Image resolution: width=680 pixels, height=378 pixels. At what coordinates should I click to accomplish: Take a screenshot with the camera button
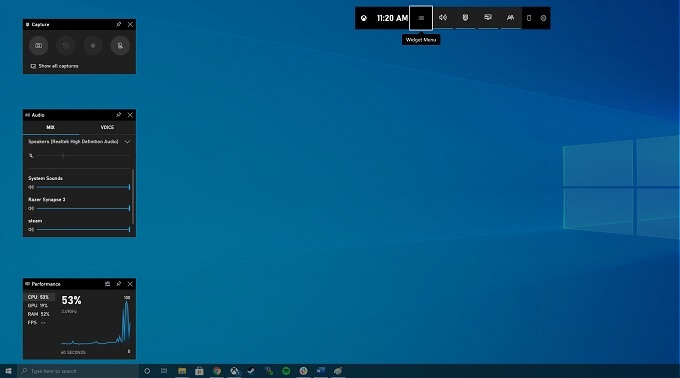coord(39,46)
